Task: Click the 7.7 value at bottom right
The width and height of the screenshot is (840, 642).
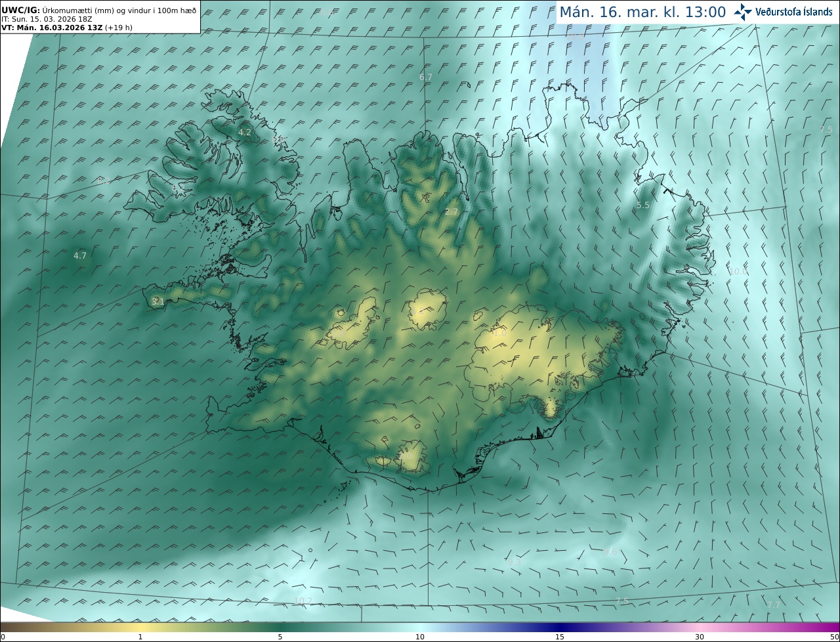Action: (774, 605)
